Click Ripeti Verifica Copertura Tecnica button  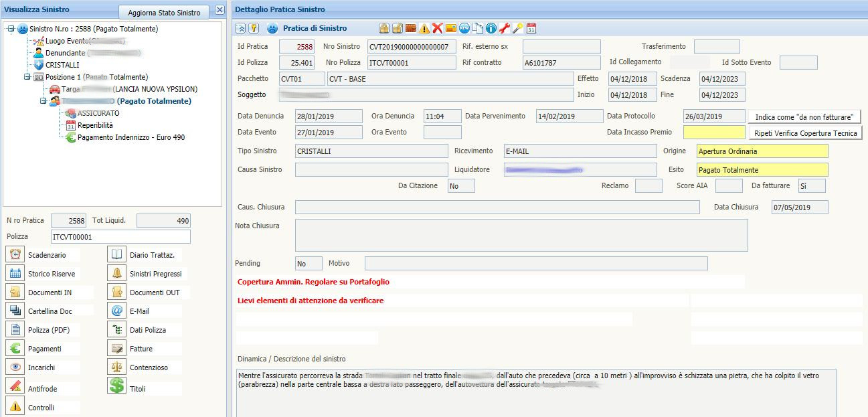pos(804,133)
